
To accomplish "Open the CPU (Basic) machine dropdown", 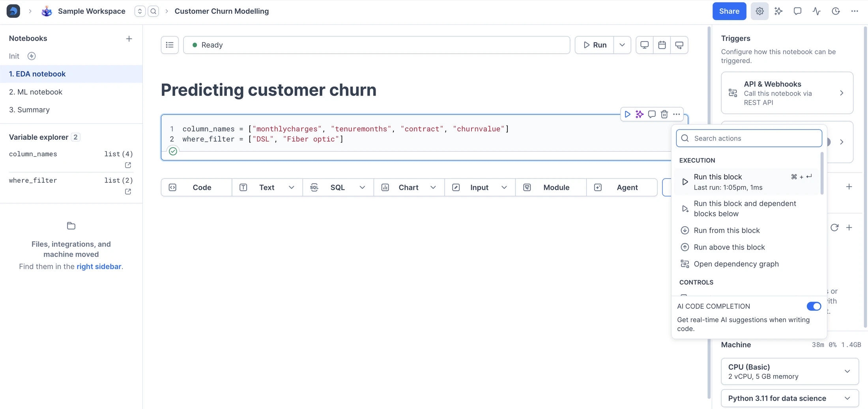I will (x=790, y=371).
